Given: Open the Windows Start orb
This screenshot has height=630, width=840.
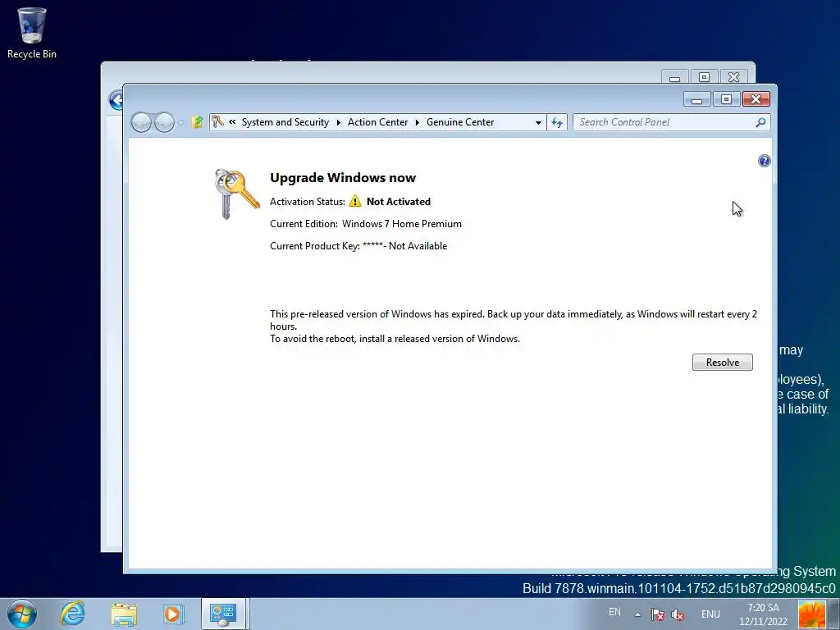Looking at the screenshot, I should tap(22, 614).
